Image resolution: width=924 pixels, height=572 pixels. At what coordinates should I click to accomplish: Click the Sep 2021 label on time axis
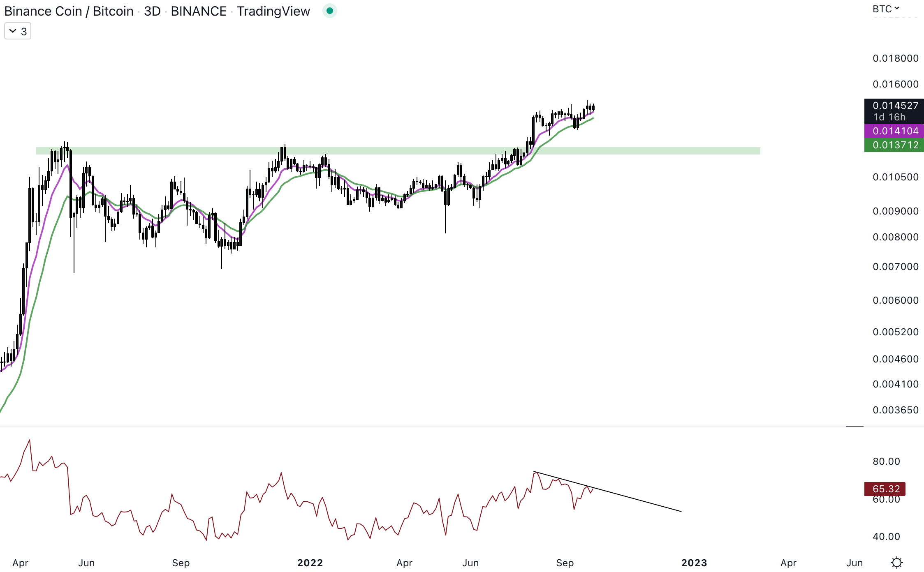click(181, 563)
